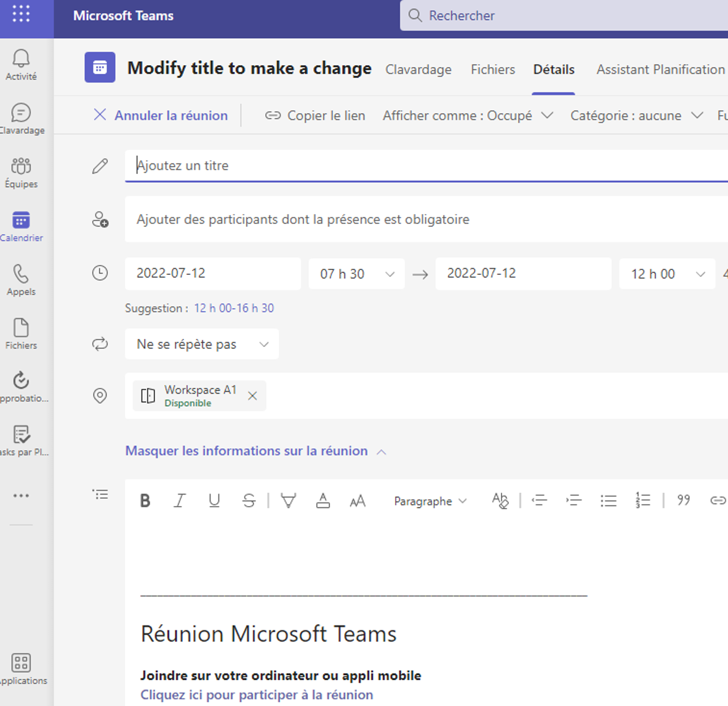Image resolution: width=728 pixels, height=706 pixels.
Task: Open text highlight color picker
Action: click(x=289, y=501)
